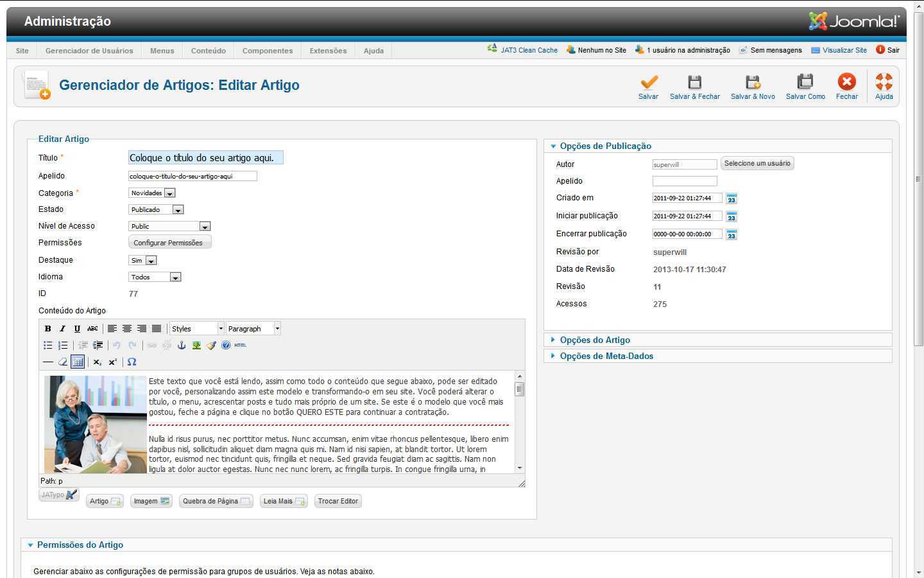Insert a special character with Omega icon
The width and height of the screenshot is (924, 578).
tap(132, 362)
